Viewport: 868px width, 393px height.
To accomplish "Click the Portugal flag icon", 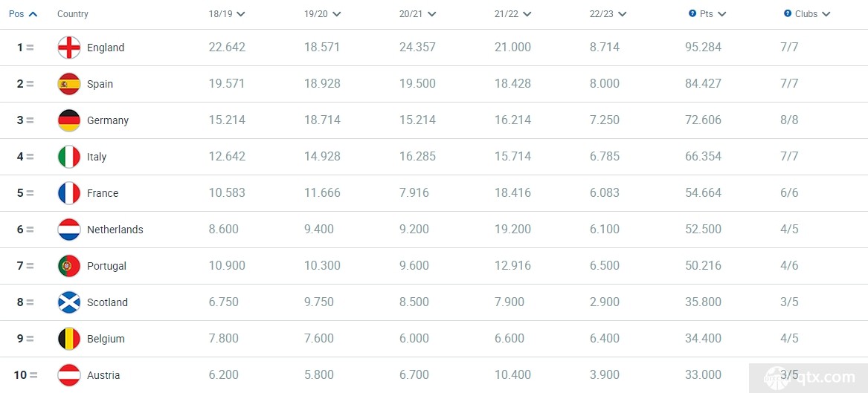I will 69,266.
